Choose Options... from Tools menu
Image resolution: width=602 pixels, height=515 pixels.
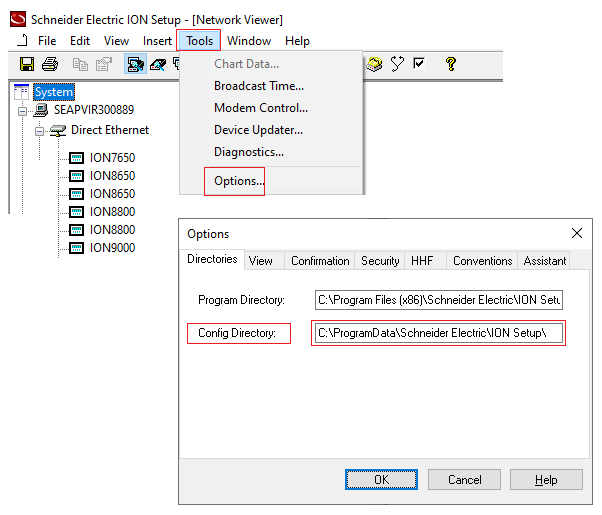(239, 181)
